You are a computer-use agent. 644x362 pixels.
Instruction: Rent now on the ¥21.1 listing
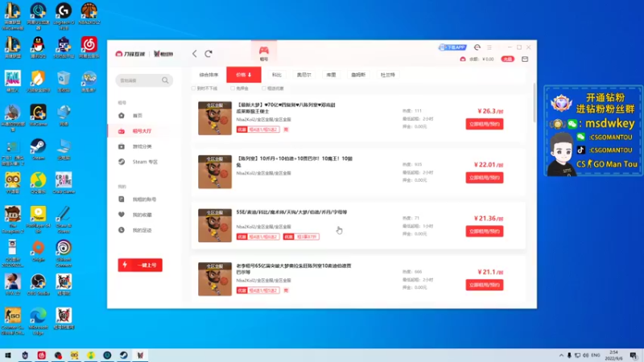[485, 285]
